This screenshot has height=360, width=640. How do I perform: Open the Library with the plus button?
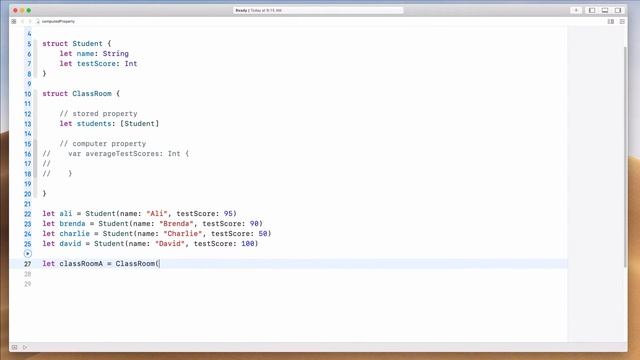(576, 10)
